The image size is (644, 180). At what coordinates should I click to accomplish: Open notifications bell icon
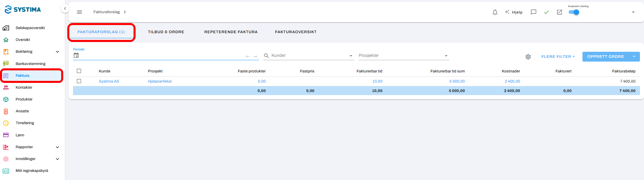[x=495, y=12]
